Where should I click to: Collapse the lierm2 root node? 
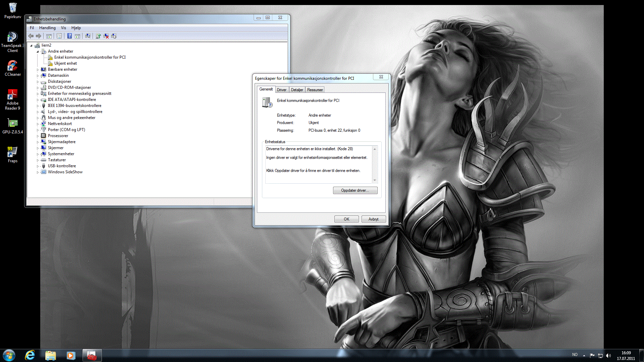point(31,46)
